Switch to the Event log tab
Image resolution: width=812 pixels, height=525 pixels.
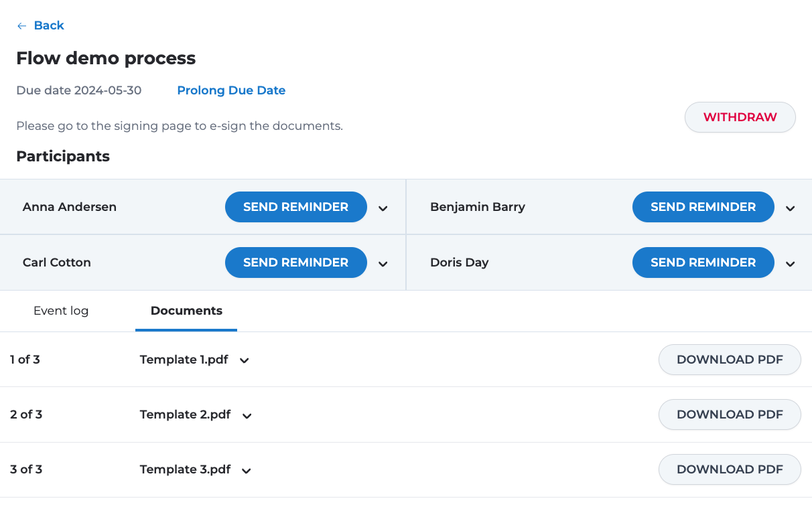pos(61,311)
